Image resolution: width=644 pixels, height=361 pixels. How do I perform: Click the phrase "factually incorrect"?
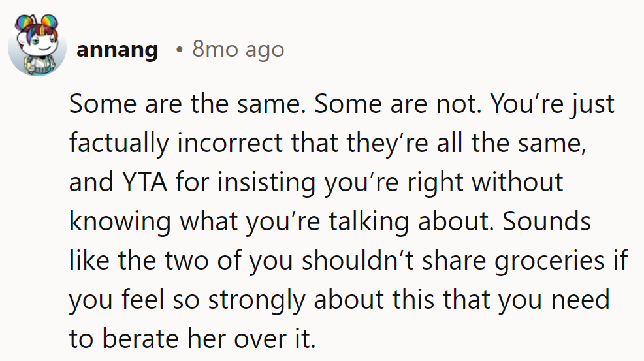(x=172, y=144)
